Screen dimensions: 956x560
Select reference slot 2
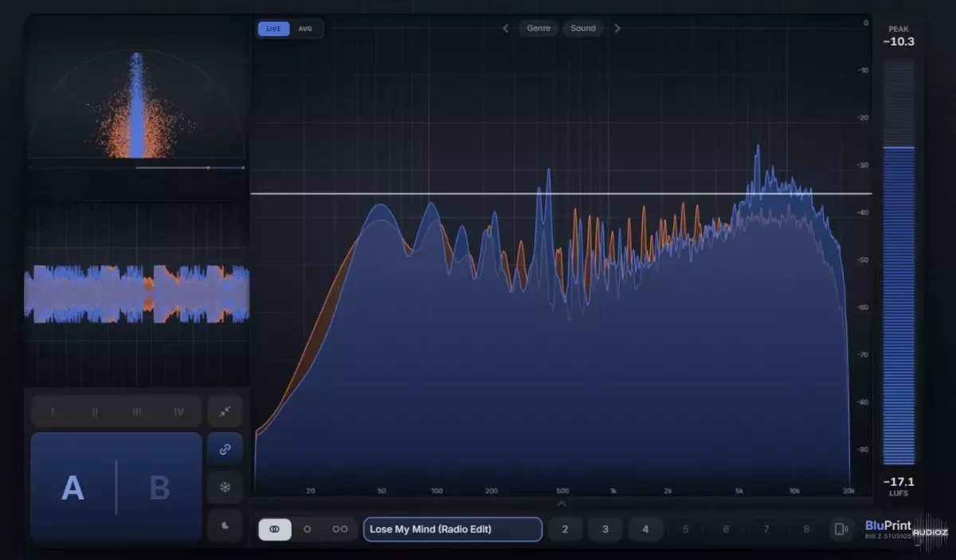click(566, 529)
